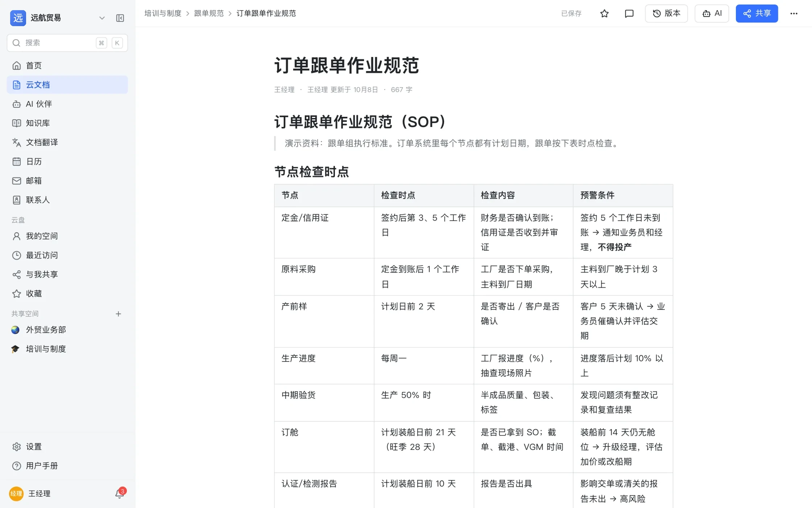Open 知识库 from the sidebar
The width and height of the screenshot is (812, 508).
pos(67,123)
